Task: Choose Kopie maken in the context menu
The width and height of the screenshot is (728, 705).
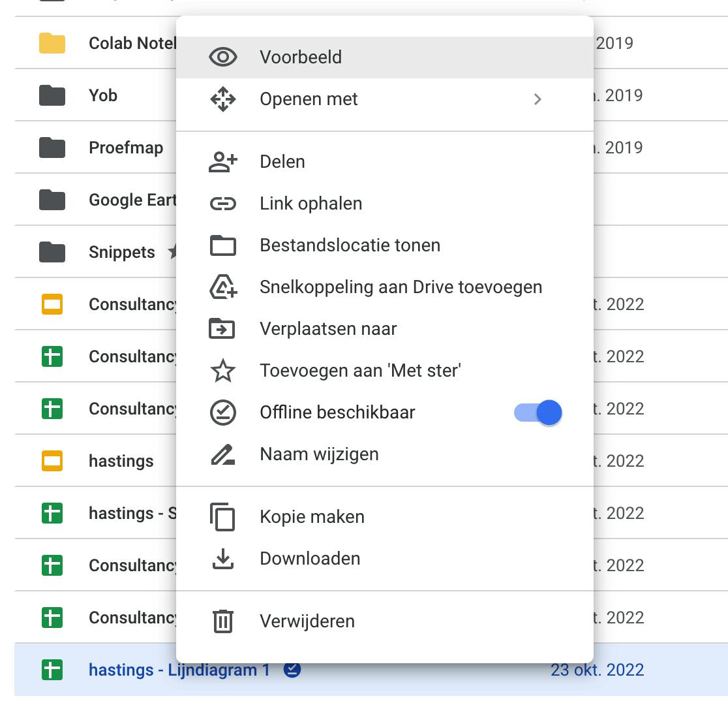Action: point(312,517)
